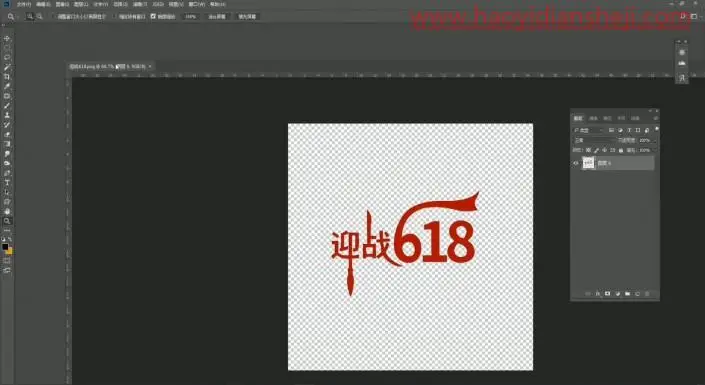Screen dimensions: 705x385
Task: Select the Brush tool
Action: [x=7, y=106]
